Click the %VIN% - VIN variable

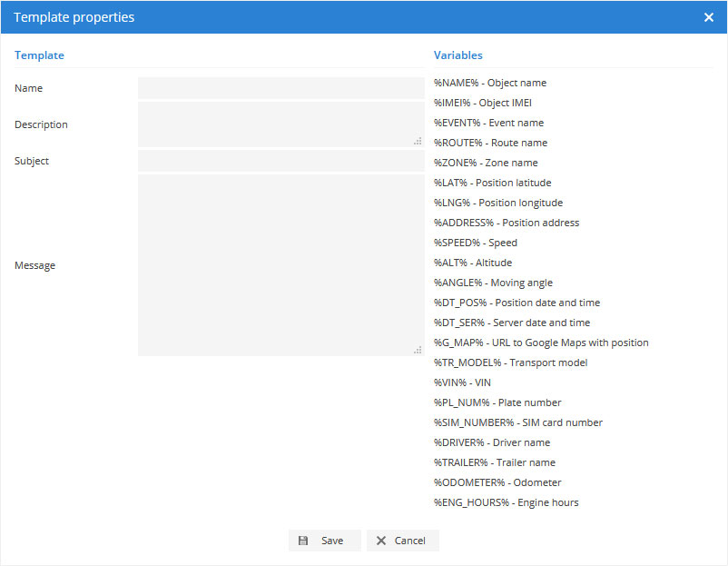coord(462,382)
